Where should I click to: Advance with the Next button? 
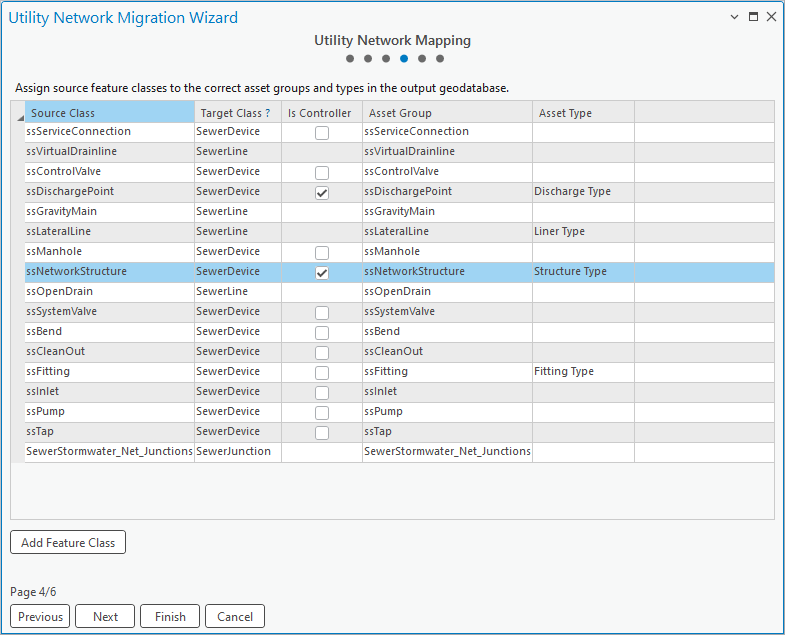(105, 616)
